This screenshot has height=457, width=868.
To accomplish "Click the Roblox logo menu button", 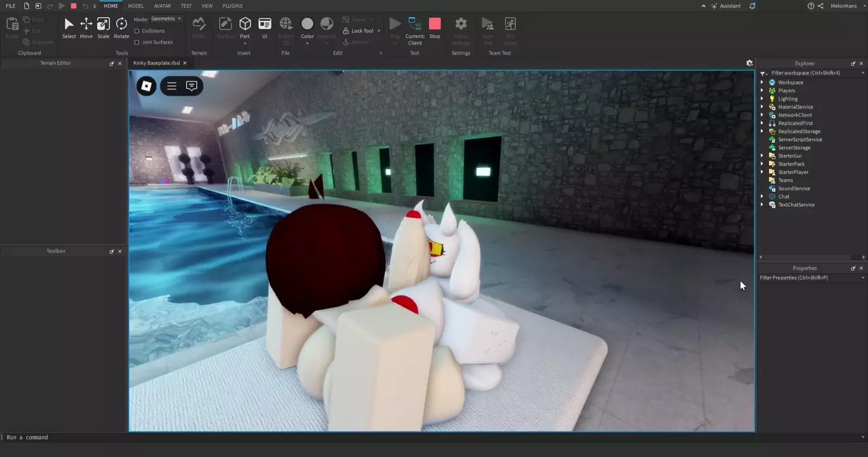I will point(147,86).
